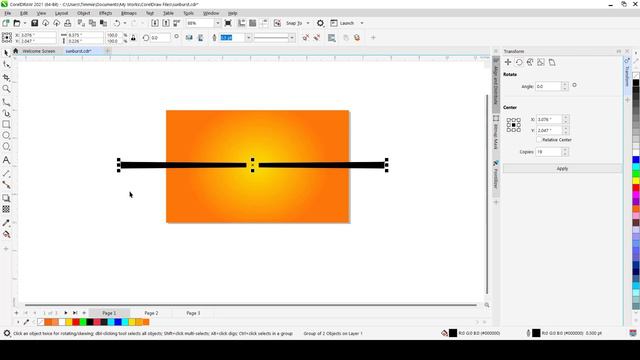Viewport: 640px width, 360px height.
Task: Click the red swatch in document palette
Action: pyautogui.click(x=76, y=322)
